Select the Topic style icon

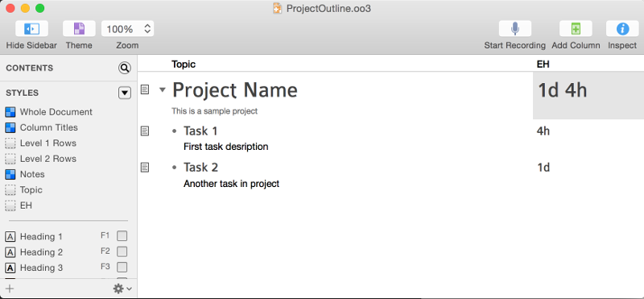coord(10,190)
